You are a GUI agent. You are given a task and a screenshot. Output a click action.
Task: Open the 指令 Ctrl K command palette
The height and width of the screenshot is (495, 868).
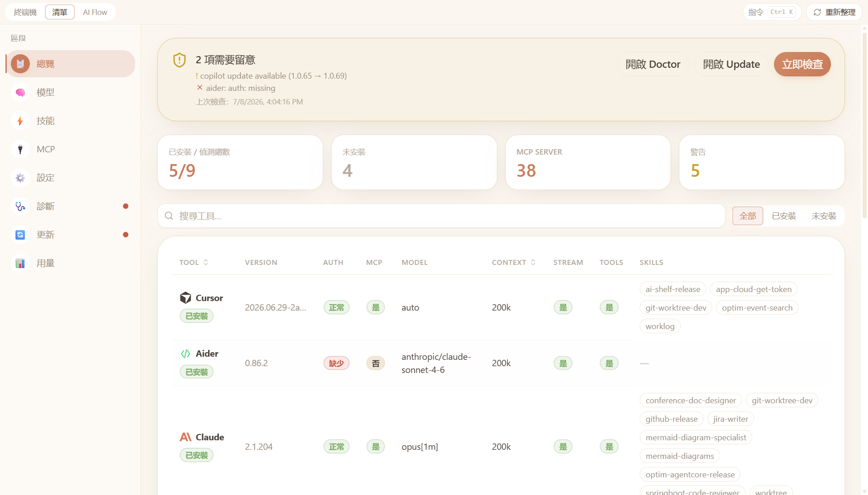pos(772,12)
